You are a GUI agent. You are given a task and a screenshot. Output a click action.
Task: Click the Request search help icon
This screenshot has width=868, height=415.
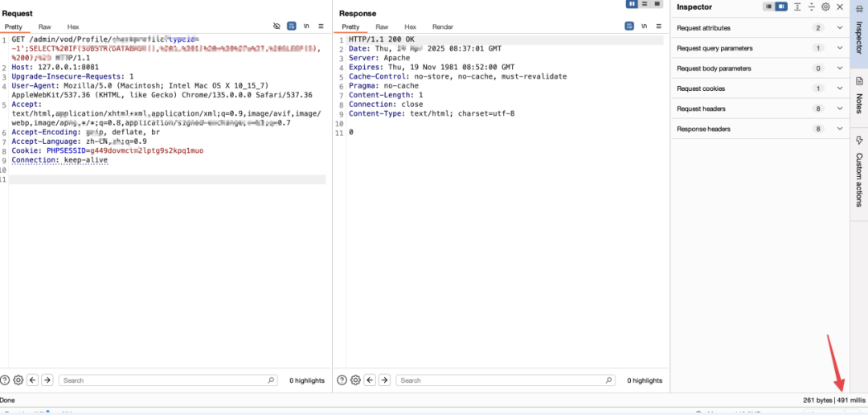5,380
